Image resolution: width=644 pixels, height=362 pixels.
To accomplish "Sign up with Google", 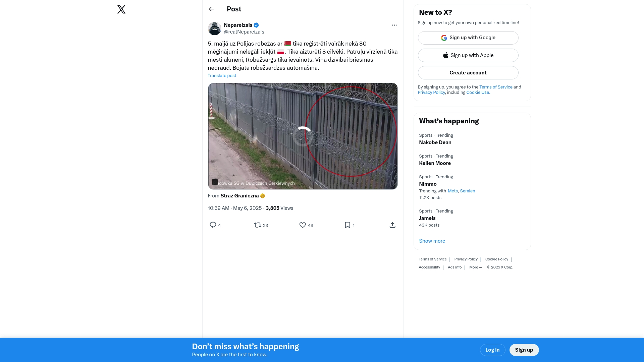I will click(x=468, y=38).
